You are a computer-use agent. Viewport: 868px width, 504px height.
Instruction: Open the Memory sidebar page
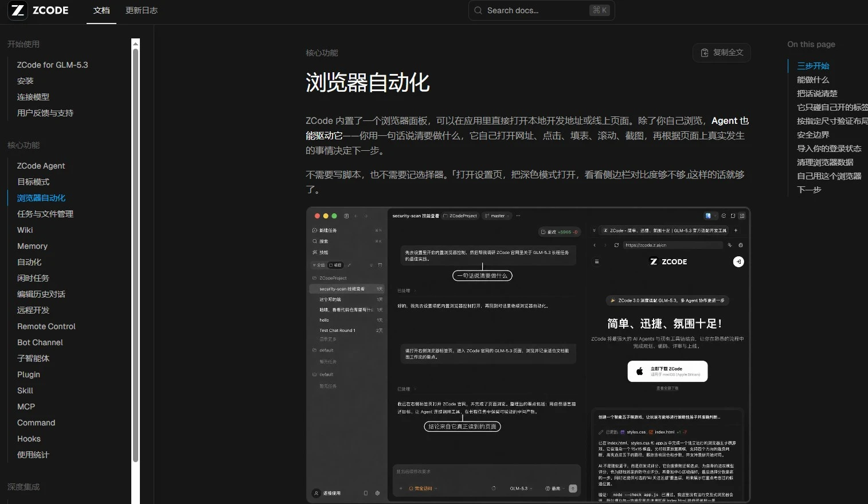tap(32, 246)
